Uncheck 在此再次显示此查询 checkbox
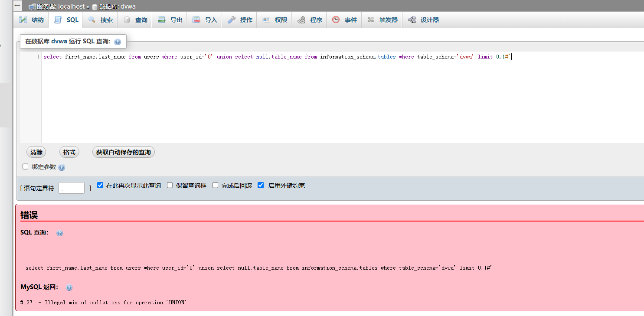 click(x=100, y=185)
